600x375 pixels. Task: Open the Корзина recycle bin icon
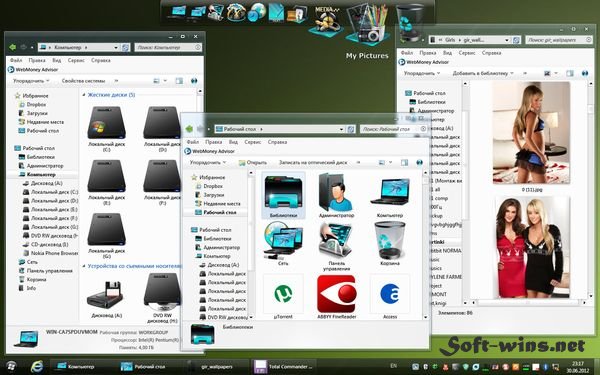click(x=390, y=241)
